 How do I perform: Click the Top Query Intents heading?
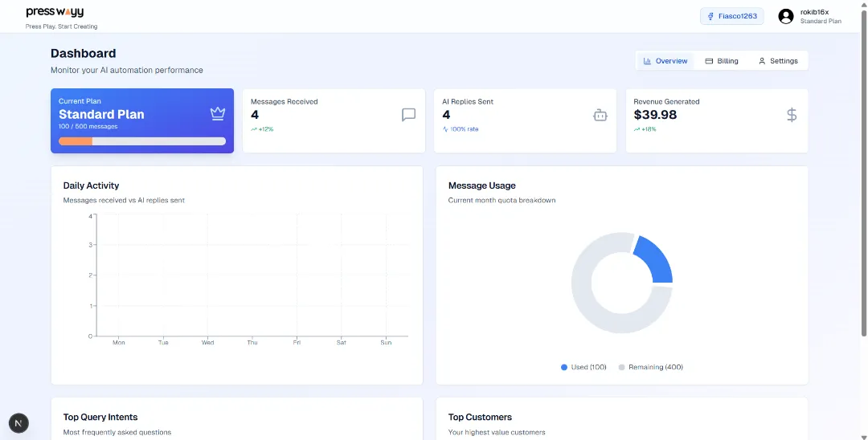(x=100, y=418)
